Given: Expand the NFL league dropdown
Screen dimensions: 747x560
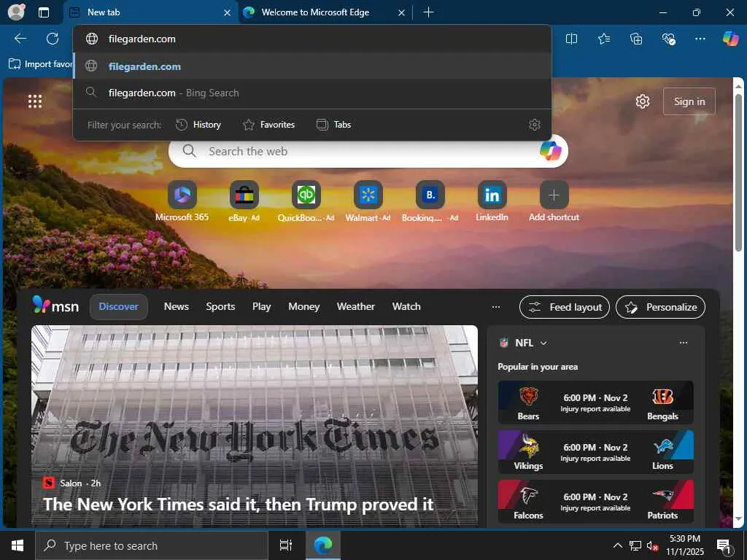Looking at the screenshot, I should pyautogui.click(x=543, y=343).
